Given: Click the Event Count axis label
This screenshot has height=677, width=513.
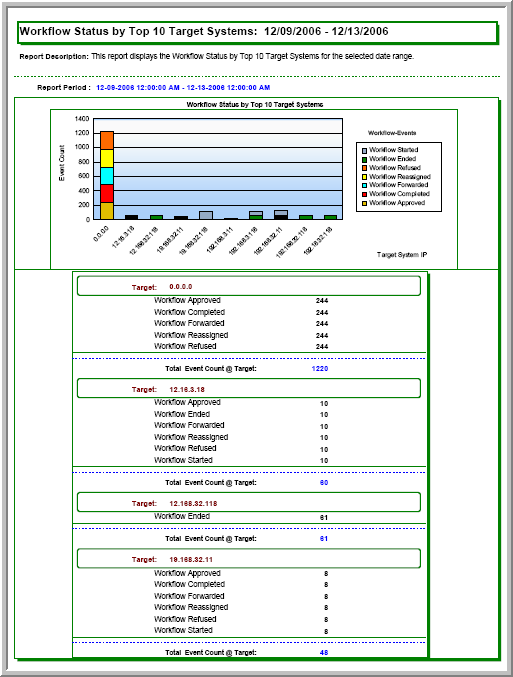Looking at the screenshot, I should 62,163.
